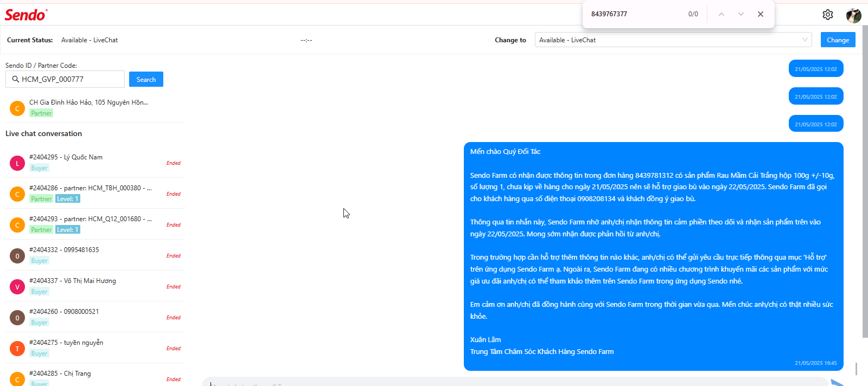Click the Level: 1 tag on #2404293

pyautogui.click(x=68, y=230)
